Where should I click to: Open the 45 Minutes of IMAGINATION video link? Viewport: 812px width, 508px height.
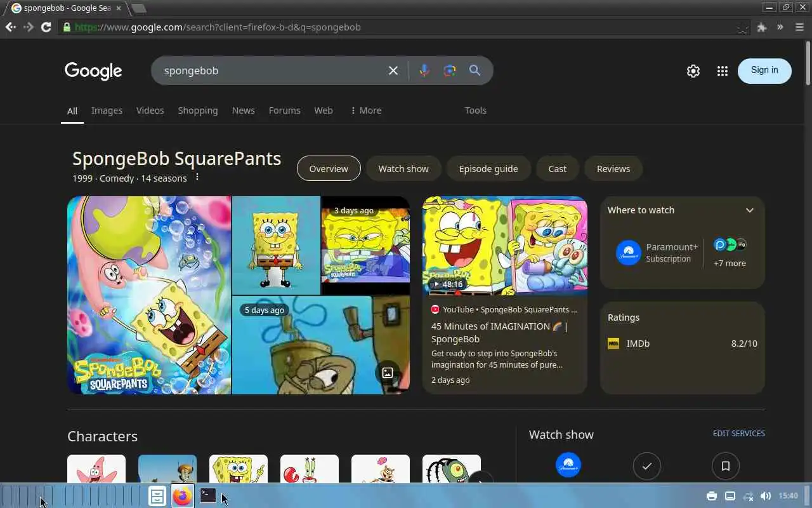click(x=499, y=333)
